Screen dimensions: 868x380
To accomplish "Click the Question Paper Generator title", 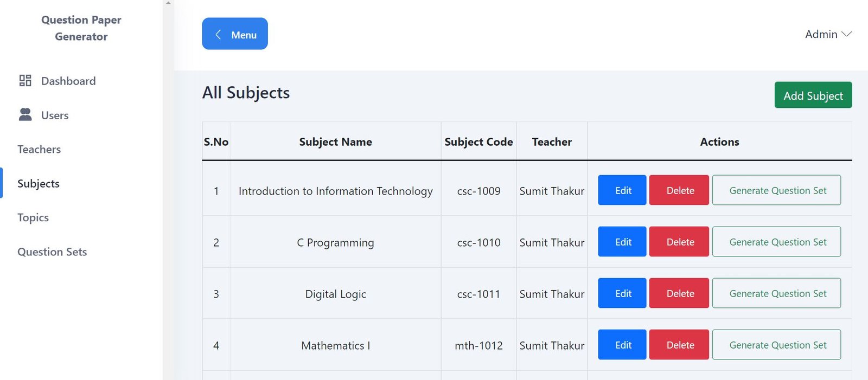I will pyautogui.click(x=81, y=28).
